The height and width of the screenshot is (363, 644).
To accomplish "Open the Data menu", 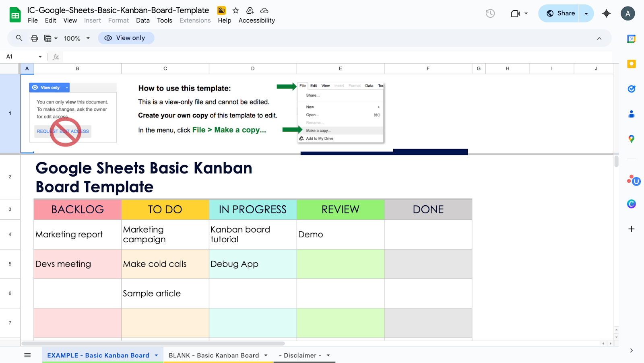I will point(143,21).
